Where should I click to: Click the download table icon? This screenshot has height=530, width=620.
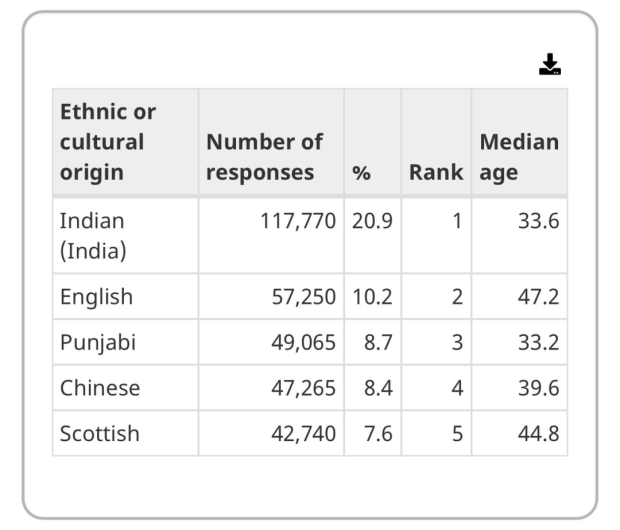click(x=549, y=66)
